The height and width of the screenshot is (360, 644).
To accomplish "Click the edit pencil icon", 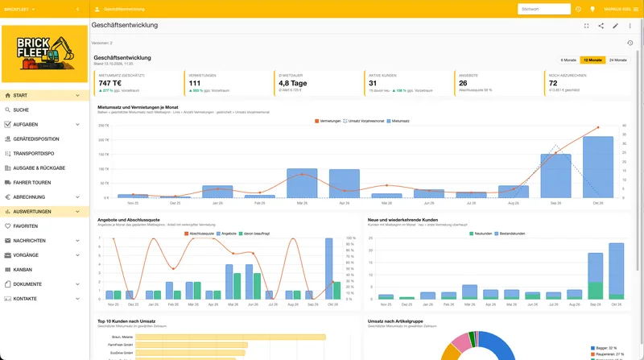I will point(615,26).
